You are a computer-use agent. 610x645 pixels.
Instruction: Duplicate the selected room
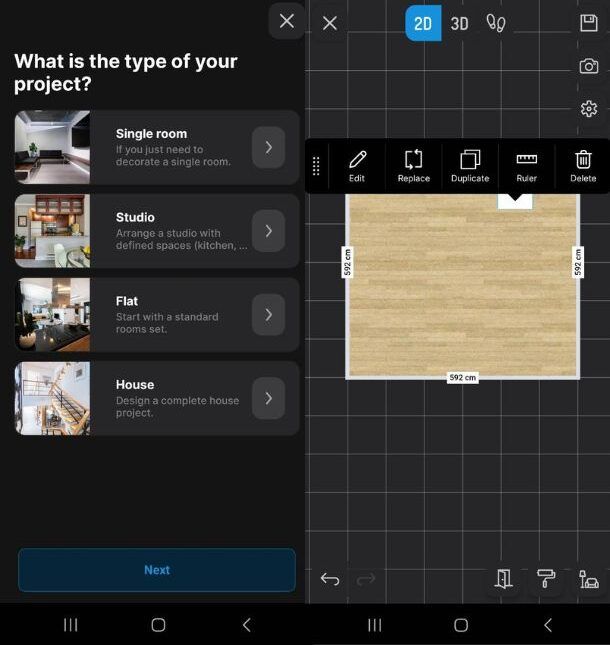[470, 165]
